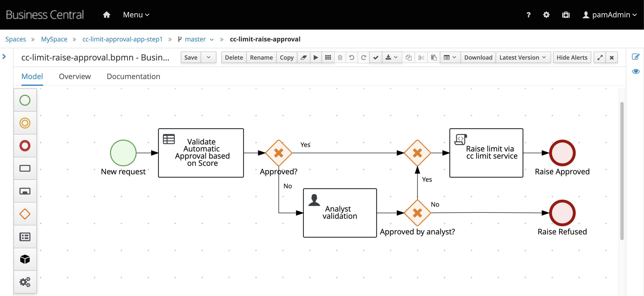Click the canvas vertical scrollbar

(x=622, y=171)
